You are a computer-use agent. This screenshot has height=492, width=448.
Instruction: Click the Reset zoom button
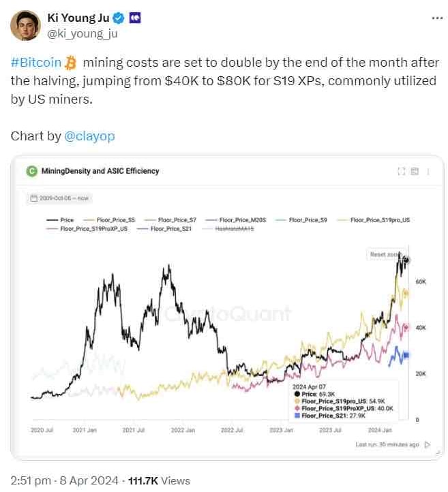[x=385, y=254]
